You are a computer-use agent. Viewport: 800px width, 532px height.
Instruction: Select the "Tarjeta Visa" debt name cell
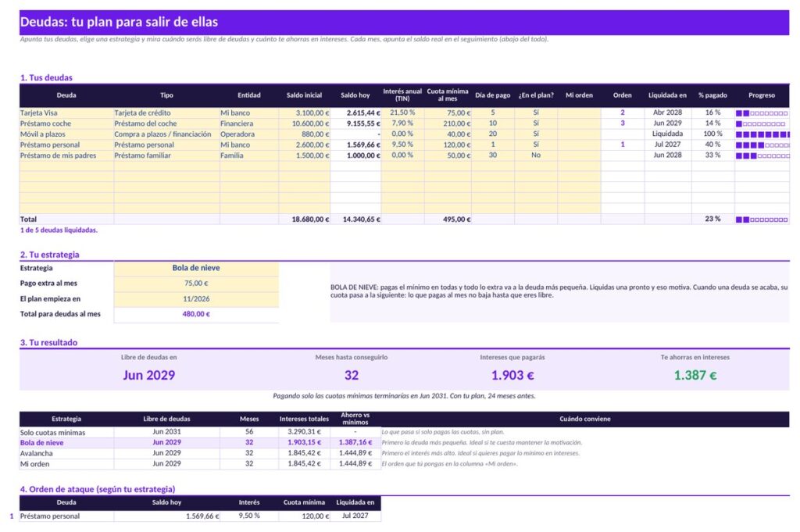(x=66, y=112)
